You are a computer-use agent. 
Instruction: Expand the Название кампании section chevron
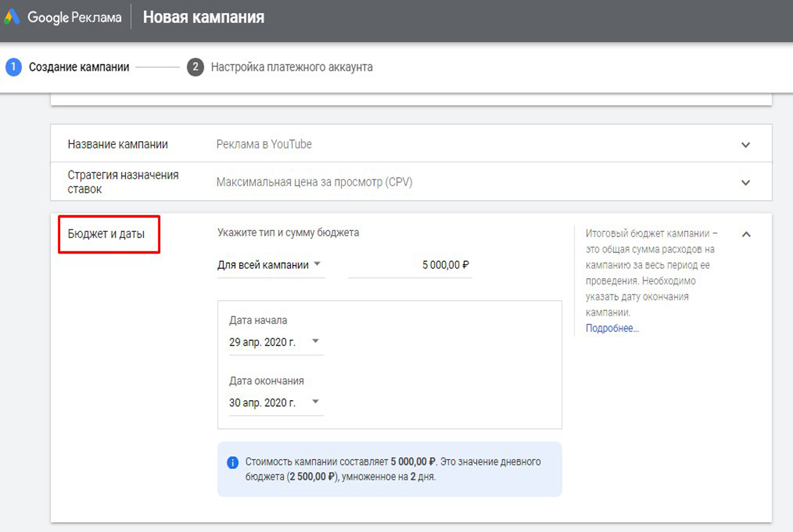click(x=745, y=145)
